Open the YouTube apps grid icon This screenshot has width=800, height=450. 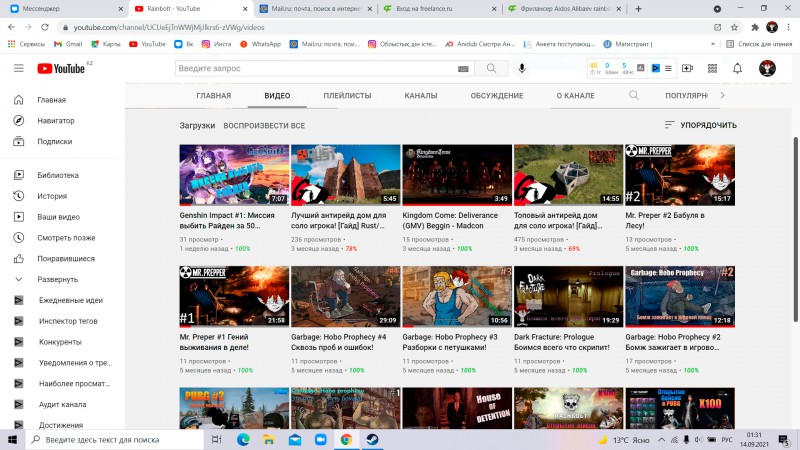(712, 68)
